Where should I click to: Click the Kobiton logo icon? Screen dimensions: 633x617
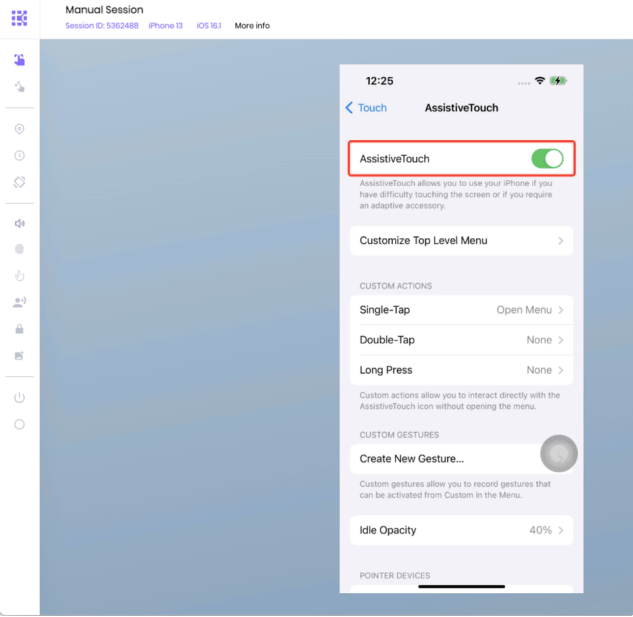pos(19,18)
